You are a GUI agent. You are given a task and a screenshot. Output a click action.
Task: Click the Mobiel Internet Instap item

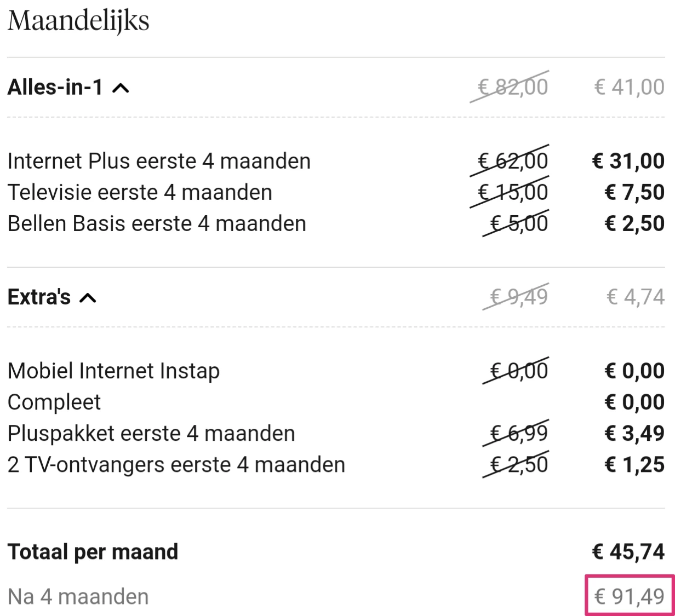113,371
